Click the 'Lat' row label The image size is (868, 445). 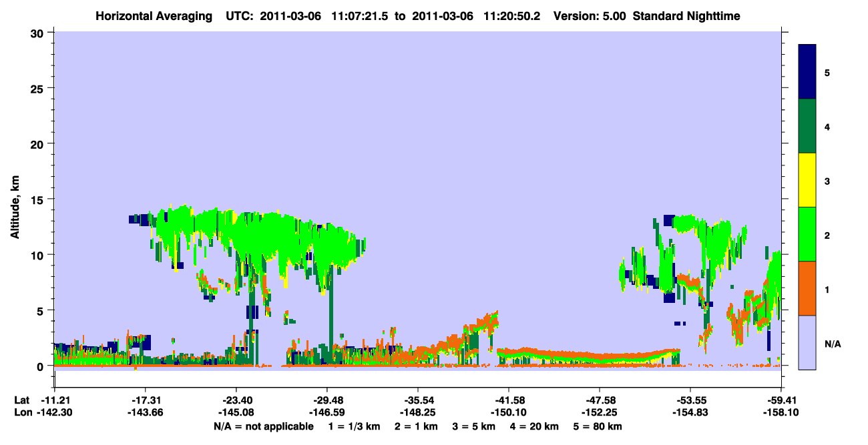tap(22, 400)
